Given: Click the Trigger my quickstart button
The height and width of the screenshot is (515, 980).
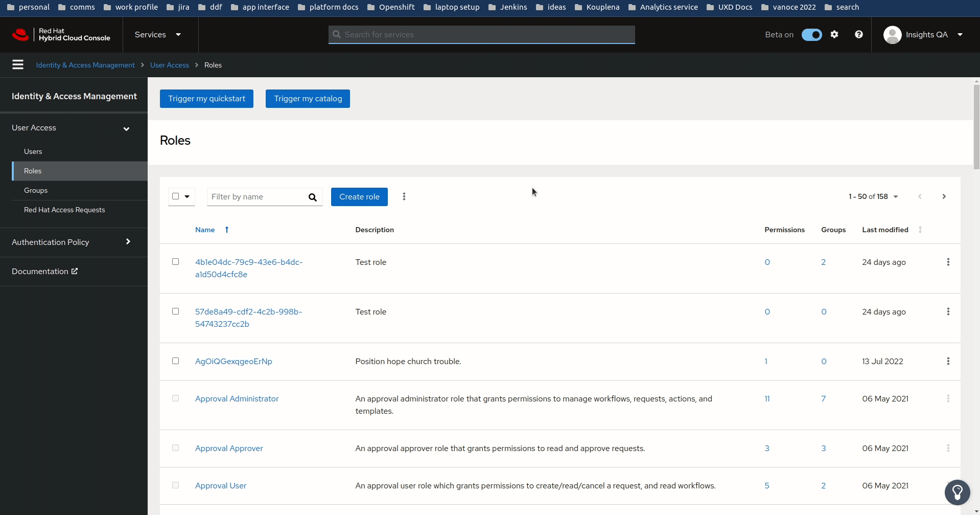Looking at the screenshot, I should point(206,99).
